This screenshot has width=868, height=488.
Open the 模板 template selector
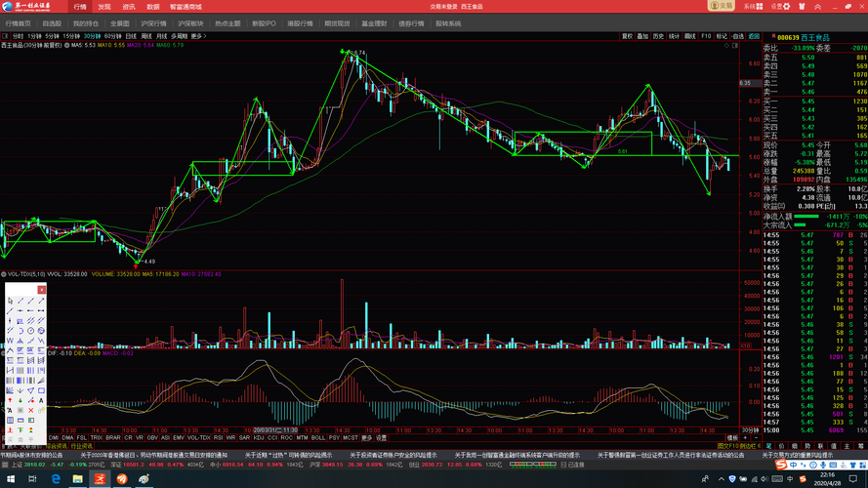click(732, 437)
